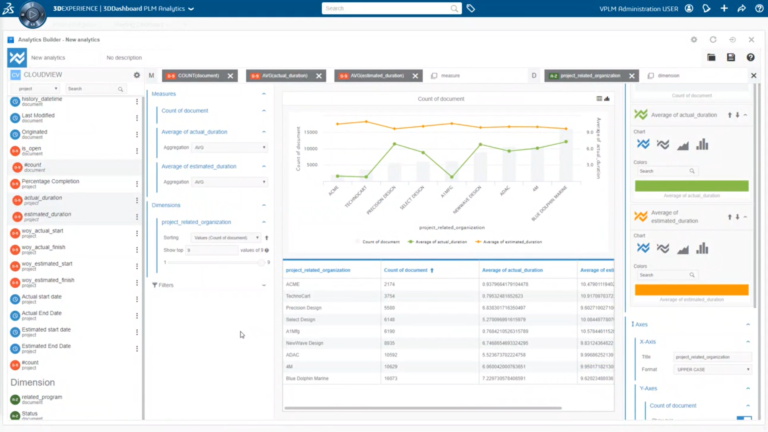Screen dimensions: 768x432
Task: Select bar chart type for Average of actual_duration
Action: click(702, 144)
